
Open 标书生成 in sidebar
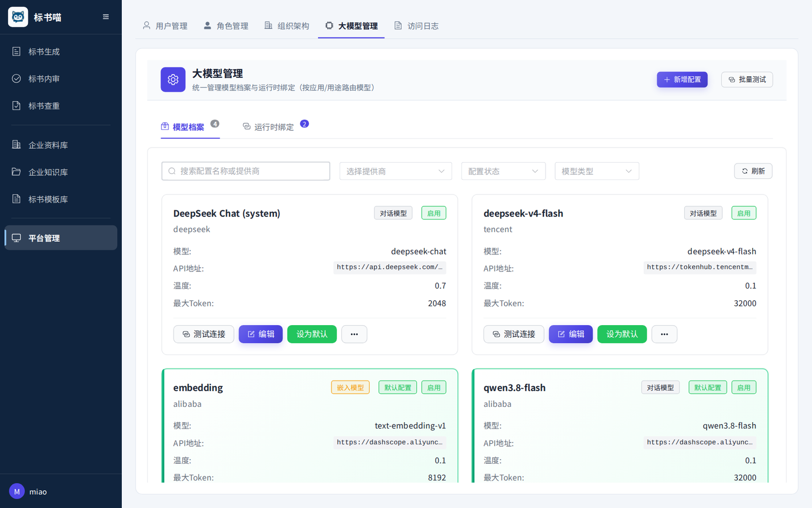[x=61, y=51]
